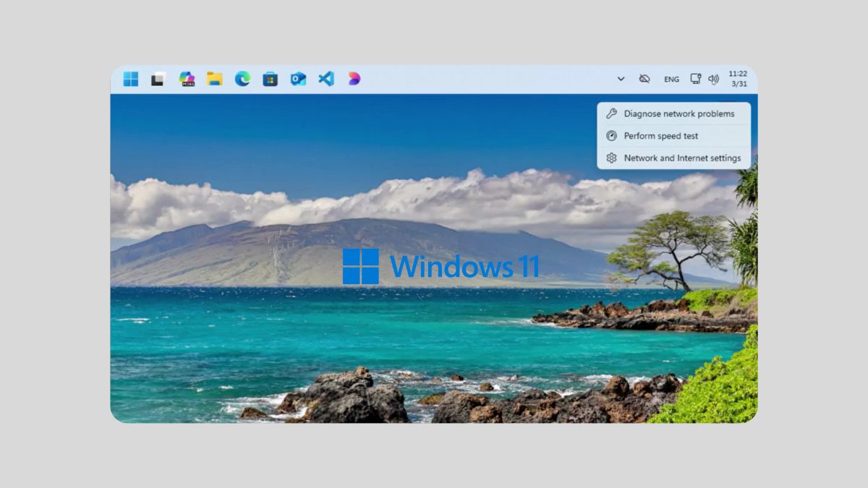Expand the hidden system tray icons chevron
This screenshot has height=488, width=868.
click(x=621, y=79)
